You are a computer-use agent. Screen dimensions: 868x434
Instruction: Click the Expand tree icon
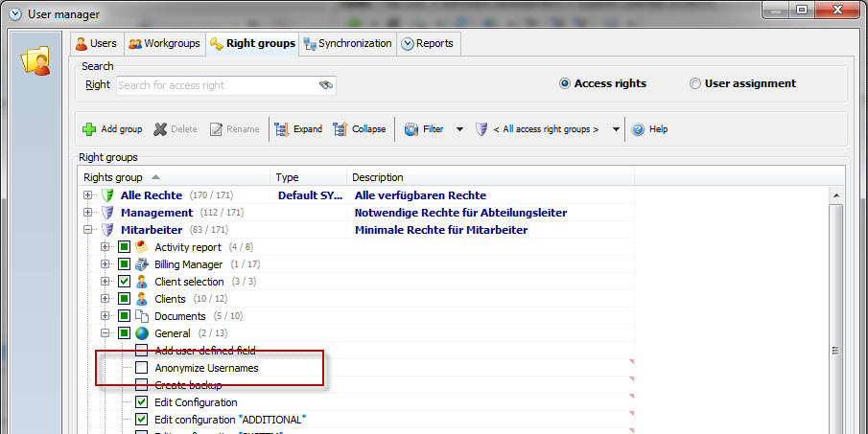[282, 129]
